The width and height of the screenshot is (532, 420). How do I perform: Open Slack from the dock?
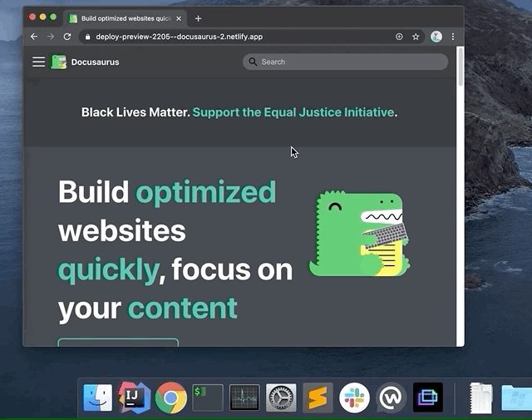tap(354, 398)
